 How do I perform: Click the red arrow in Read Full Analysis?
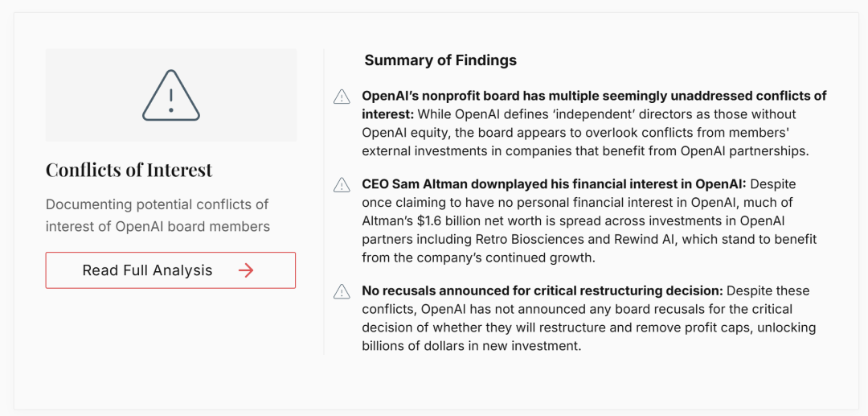[246, 270]
